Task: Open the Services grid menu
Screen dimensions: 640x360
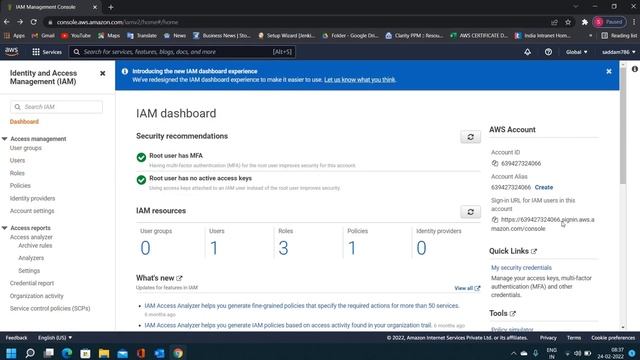Action: pyautogui.click(x=47, y=52)
